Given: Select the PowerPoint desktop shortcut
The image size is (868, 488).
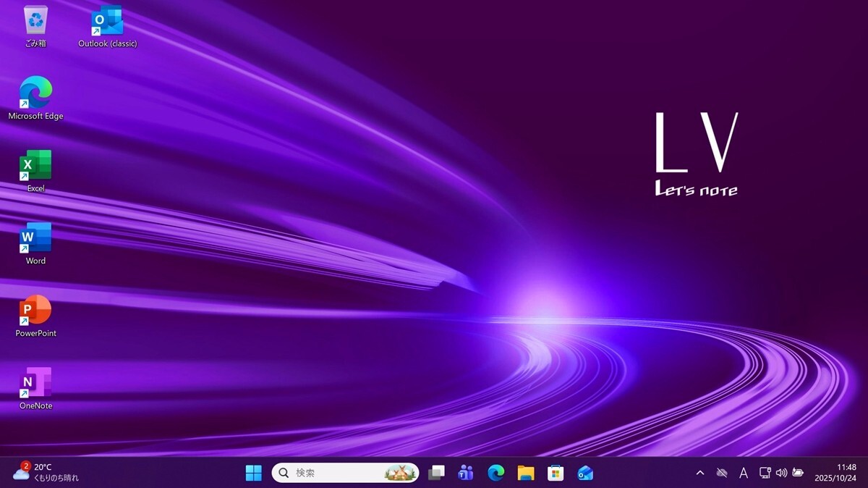Looking at the screenshot, I should (35, 311).
